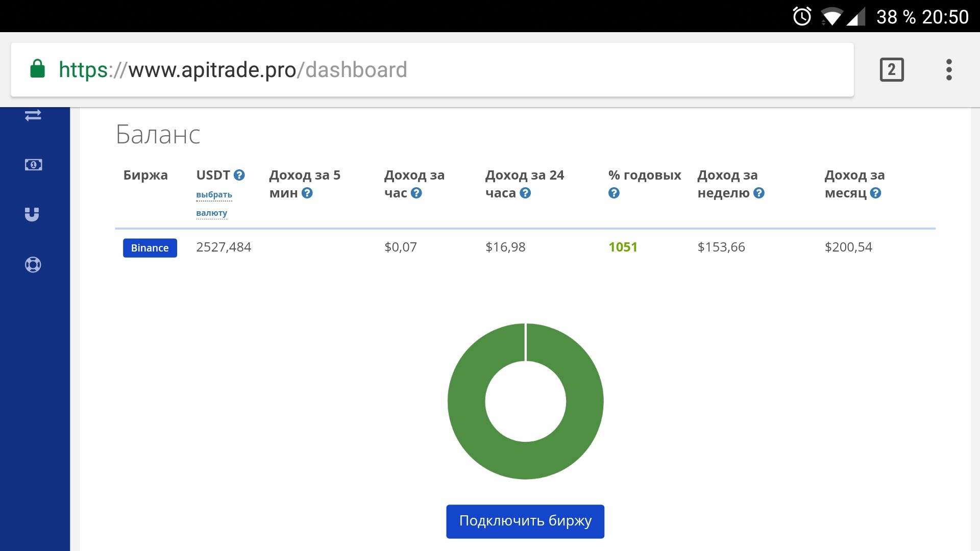
Task: Open the lifebuoy support sidebar icon
Action: 33,265
